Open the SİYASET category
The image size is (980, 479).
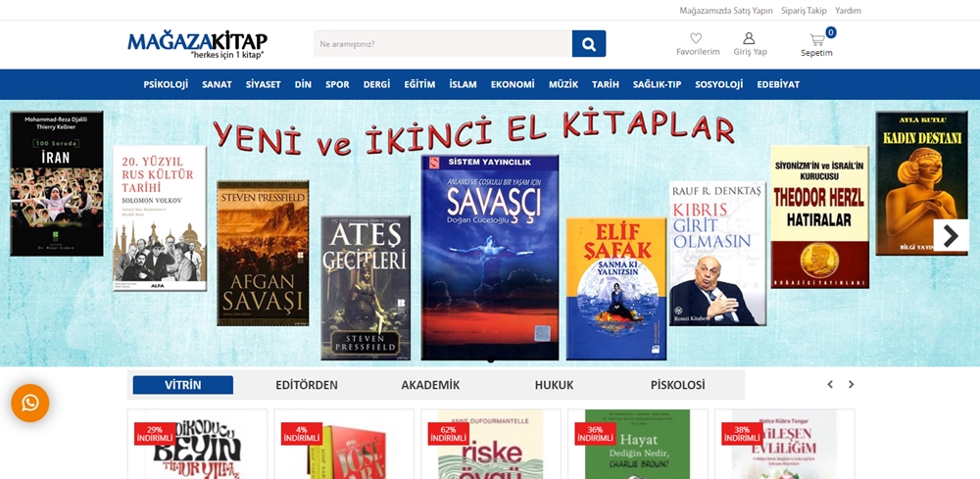click(263, 84)
